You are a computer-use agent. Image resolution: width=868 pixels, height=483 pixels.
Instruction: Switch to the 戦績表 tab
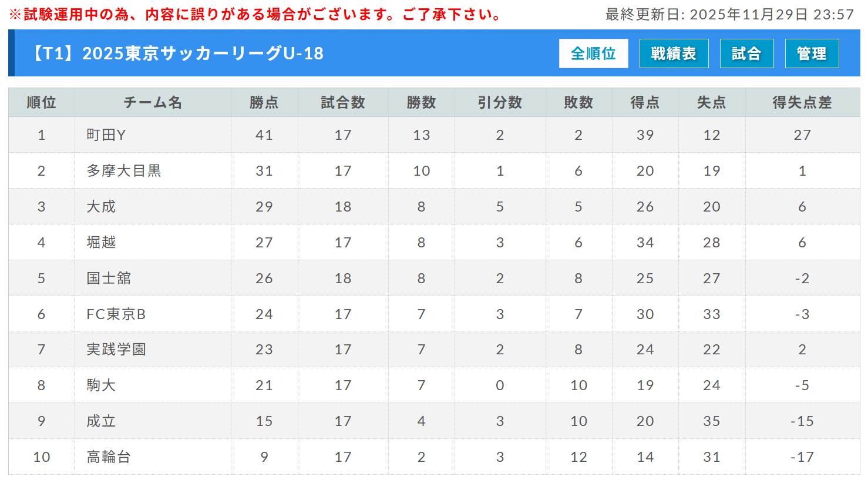674,53
